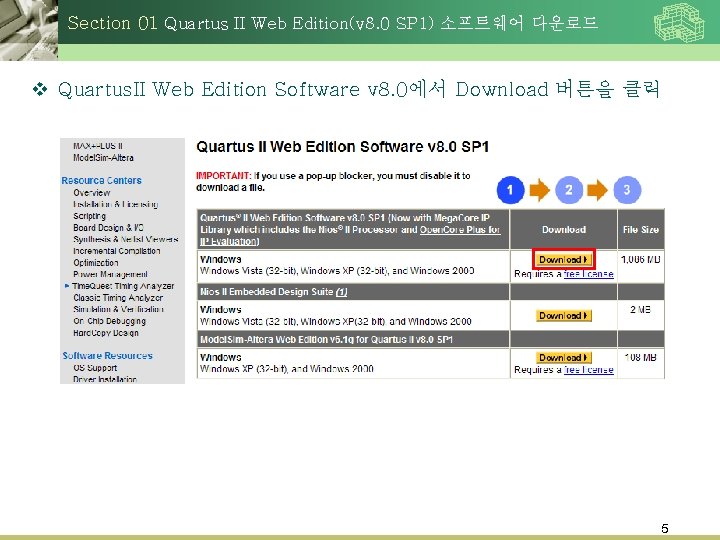
Task: Click the 'Windows XP (32-bit), and Windows 2000' description
Action: point(287,369)
